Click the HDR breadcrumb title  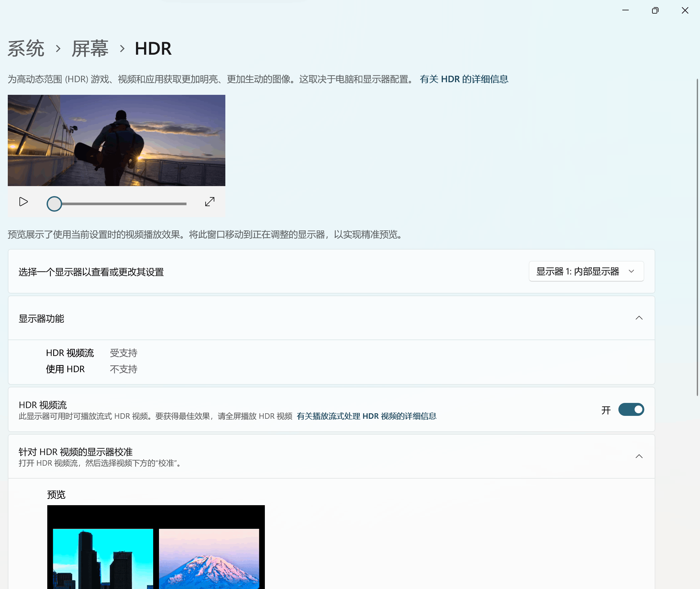153,49
